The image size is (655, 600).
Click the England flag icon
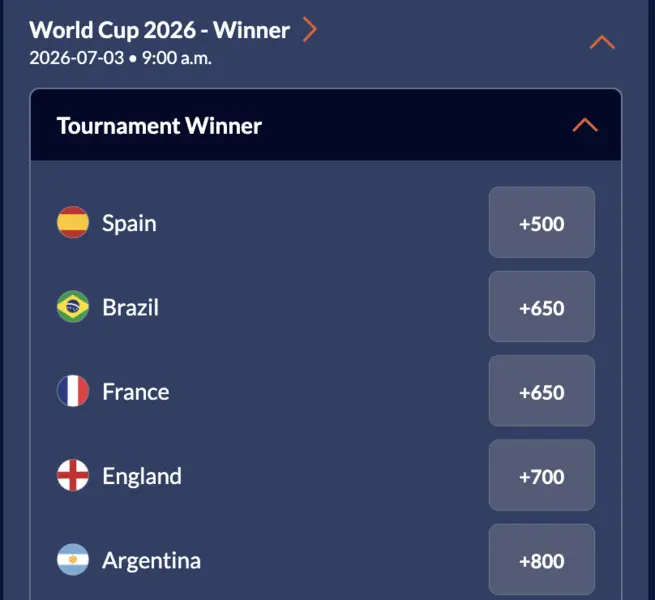tap(73, 475)
